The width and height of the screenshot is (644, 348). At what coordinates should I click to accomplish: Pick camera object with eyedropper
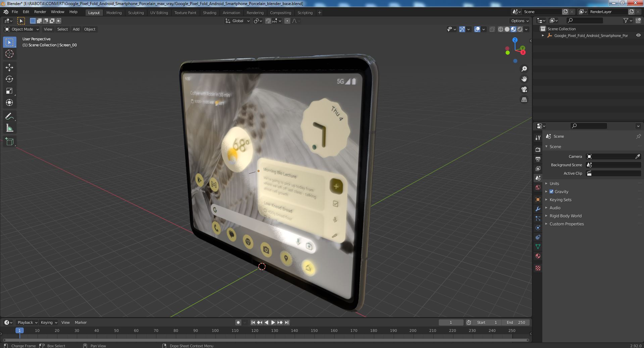(x=638, y=157)
